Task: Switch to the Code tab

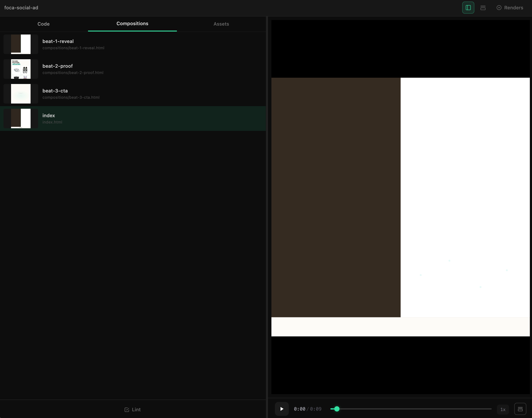Action: click(44, 24)
